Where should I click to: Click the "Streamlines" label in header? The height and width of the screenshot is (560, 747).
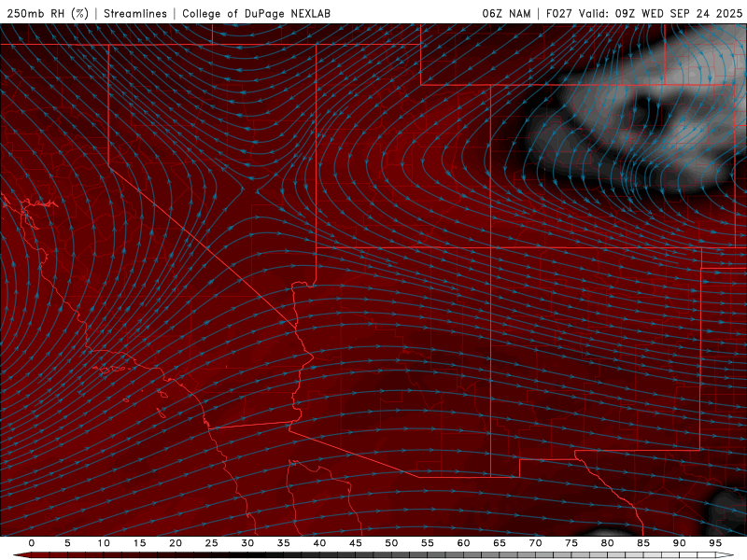(x=135, y=13)
